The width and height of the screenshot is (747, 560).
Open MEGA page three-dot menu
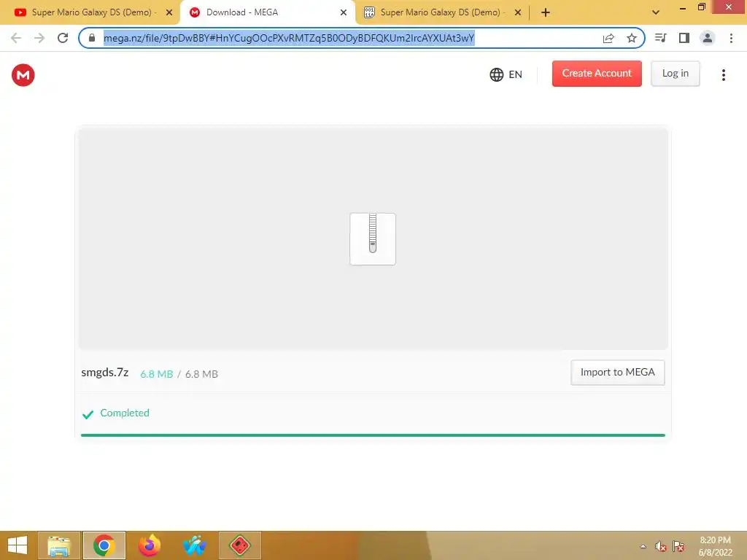coord(723,75)
